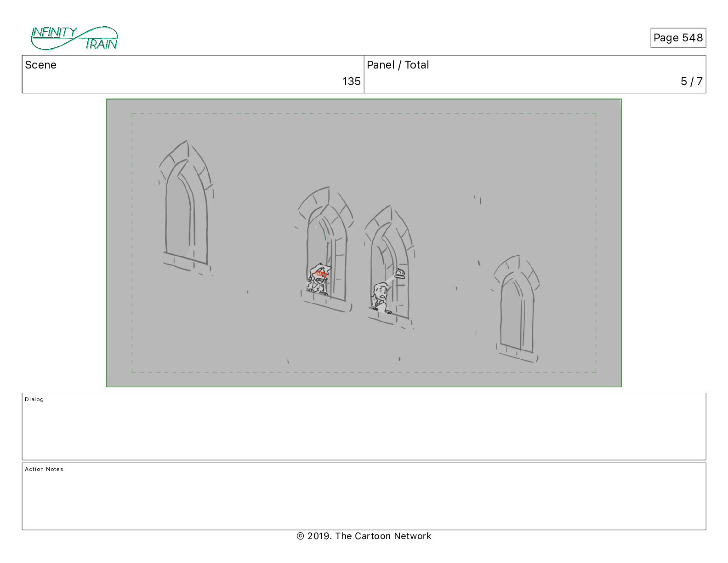Click the Dialog label
Screen dimensions: 728x563
[x=34, y=399]
